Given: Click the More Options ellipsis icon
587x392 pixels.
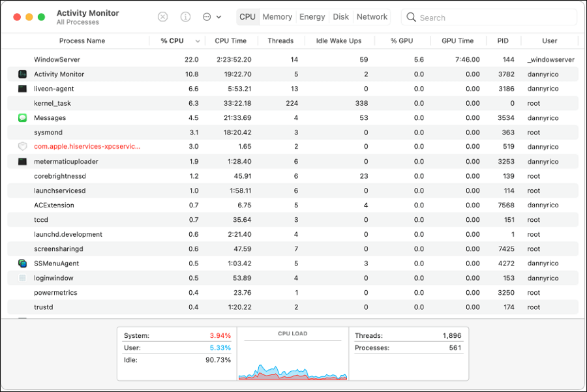Looking at the screenshot, I should (x=205, y=16).
